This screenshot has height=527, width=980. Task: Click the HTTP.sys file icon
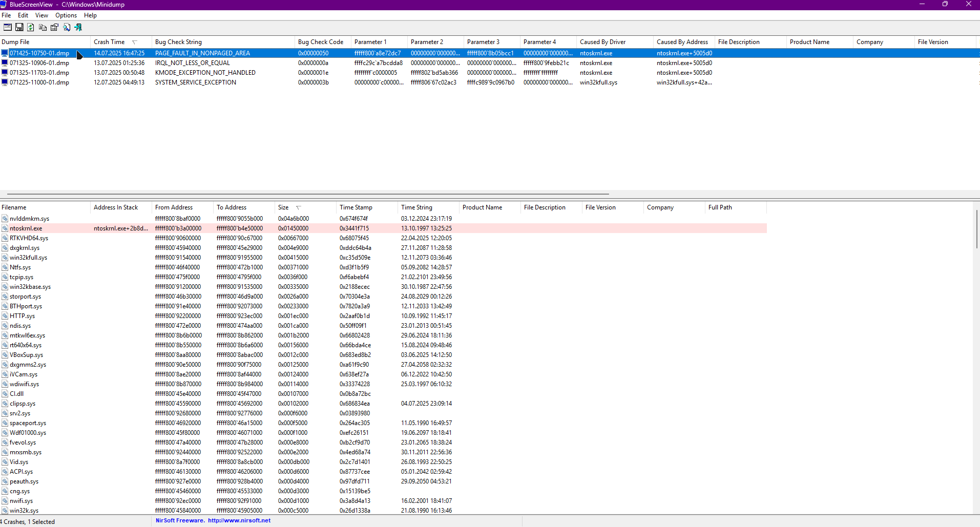pyautogui.click(x=5, y=316)
